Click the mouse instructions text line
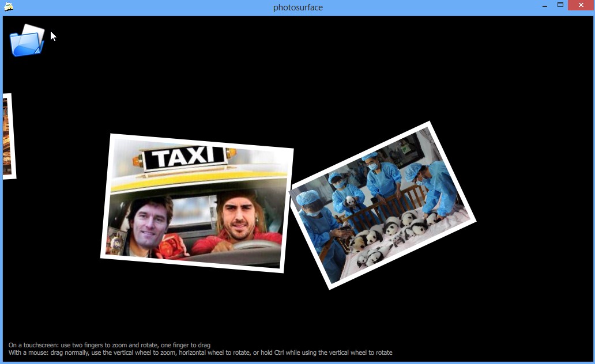 coord(200,352)
